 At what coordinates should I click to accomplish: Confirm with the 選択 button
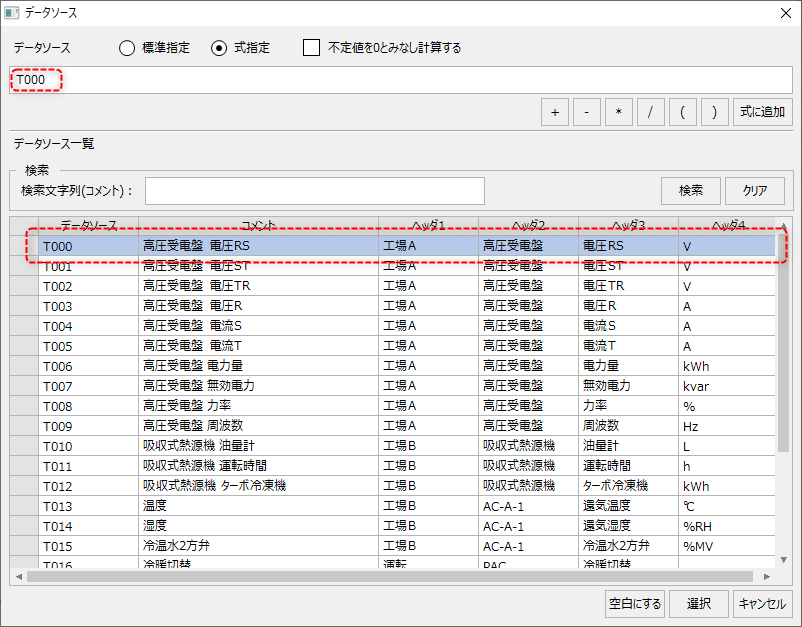coord(698,603)
